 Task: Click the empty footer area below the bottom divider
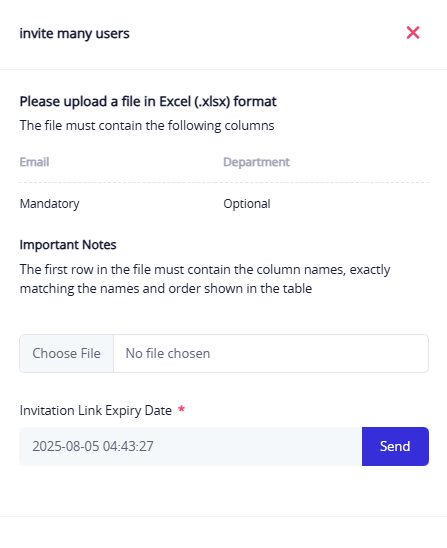pos(224,532)
